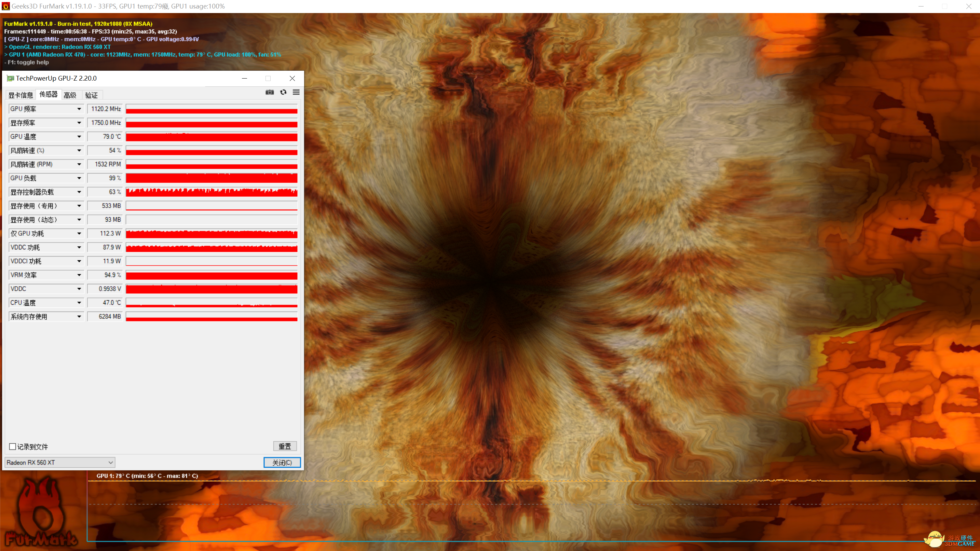
Task: Click the 87.9 W VDDC power value
Action: (105, 247)
